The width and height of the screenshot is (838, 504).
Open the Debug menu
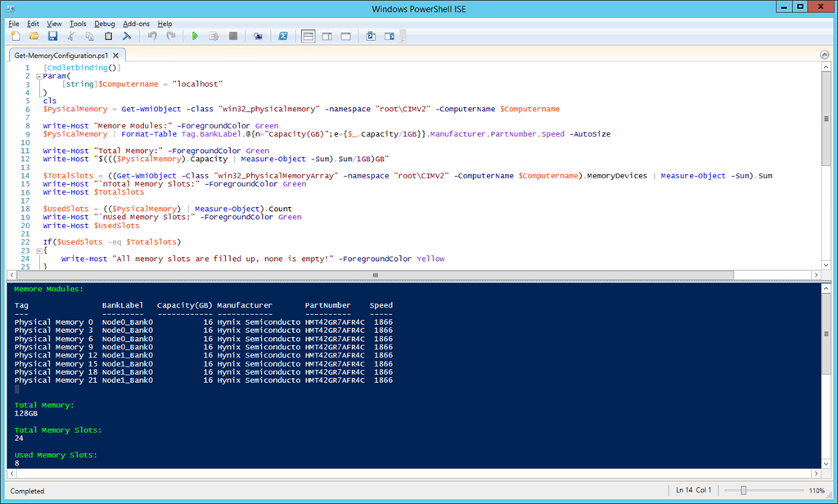[105, 24]
